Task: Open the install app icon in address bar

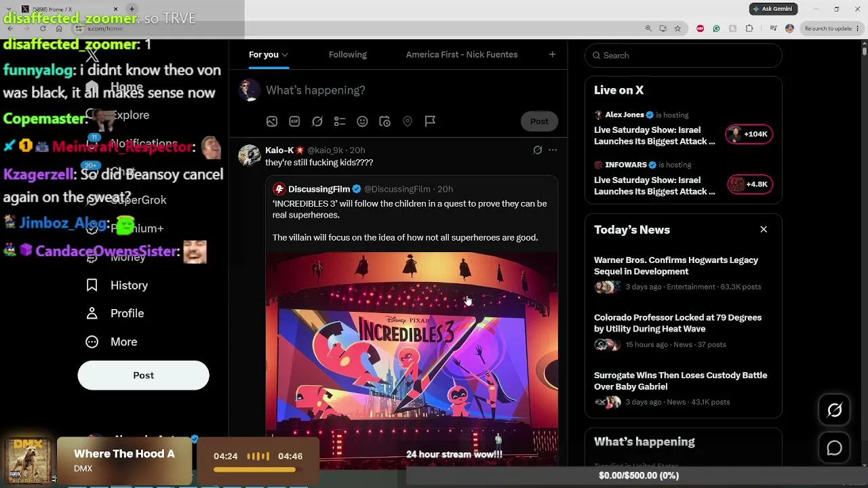Action: 663,28
